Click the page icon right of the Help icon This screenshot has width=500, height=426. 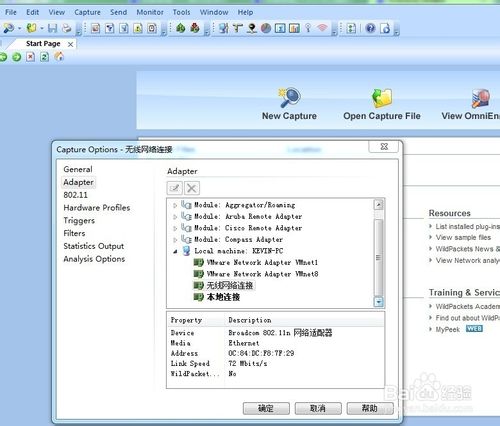point(385,28)
